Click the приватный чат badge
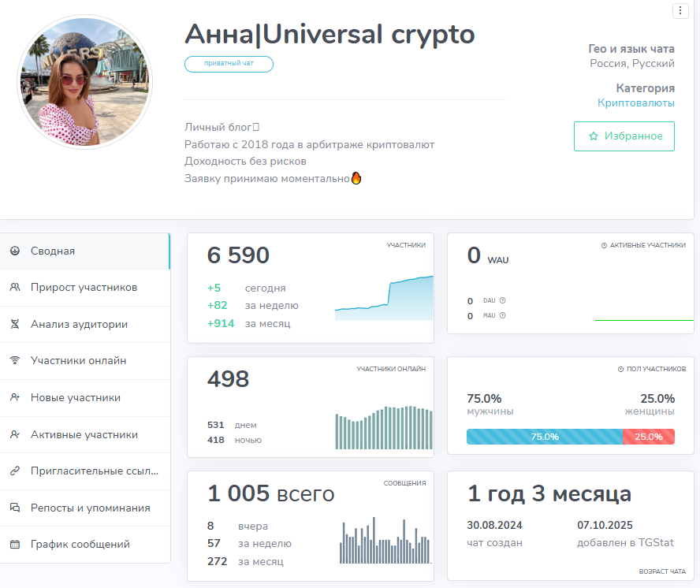 229,64
